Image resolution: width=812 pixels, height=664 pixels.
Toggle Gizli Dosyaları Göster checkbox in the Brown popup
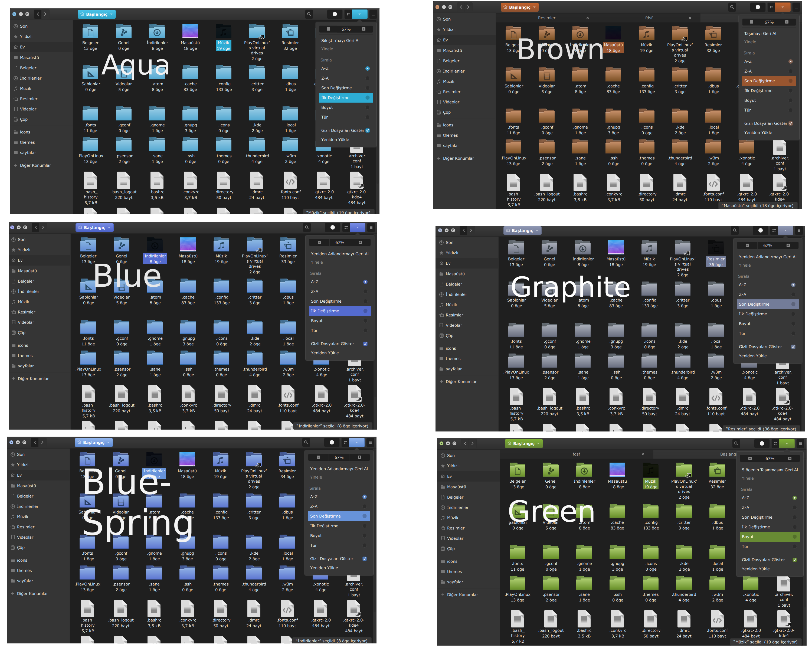point(790,123)
